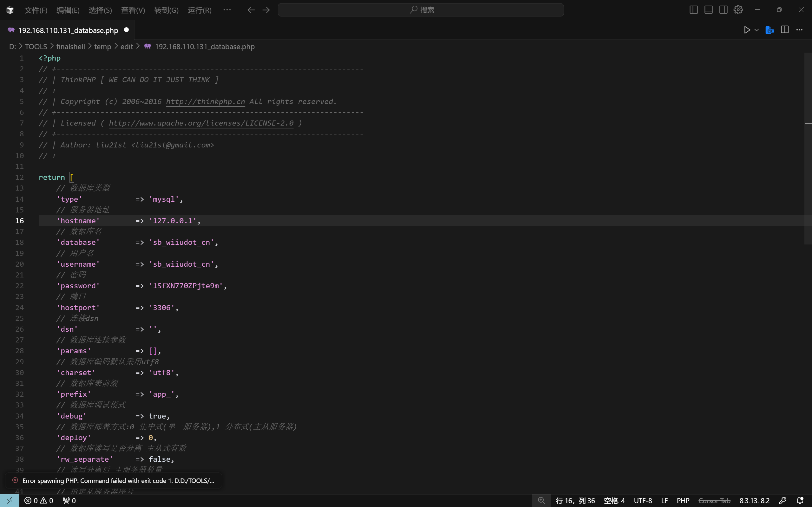Change the PHP language mode in the status bar
The image size is (812, 507).
[683, 501]
